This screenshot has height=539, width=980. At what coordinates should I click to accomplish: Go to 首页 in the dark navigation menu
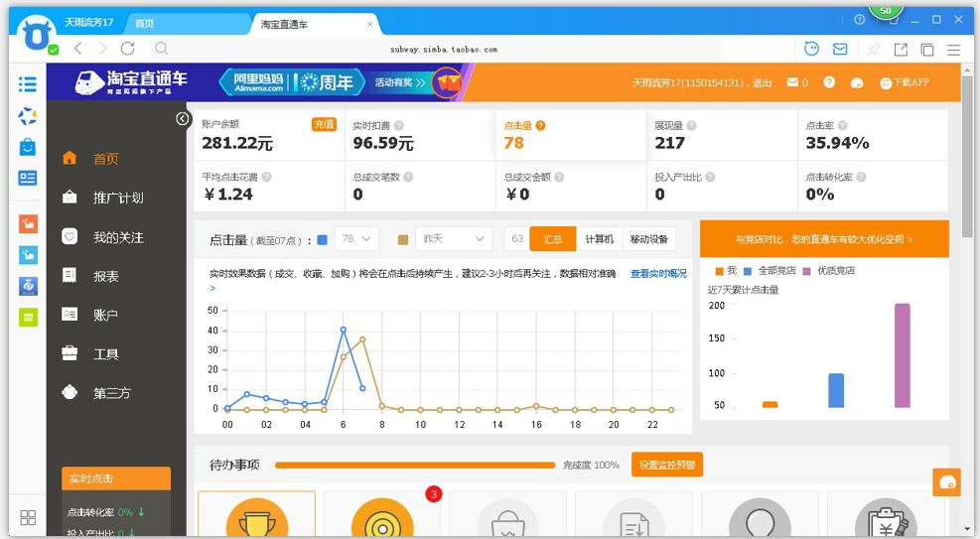click(105, 159)
